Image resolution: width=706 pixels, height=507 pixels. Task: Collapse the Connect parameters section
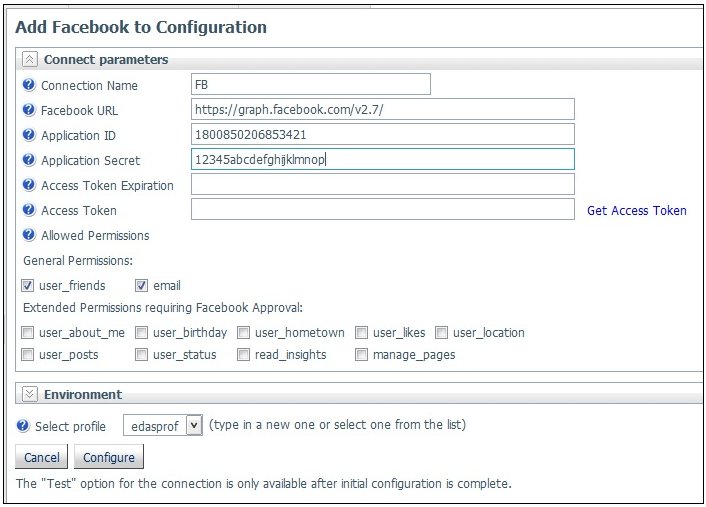(30, 59)
